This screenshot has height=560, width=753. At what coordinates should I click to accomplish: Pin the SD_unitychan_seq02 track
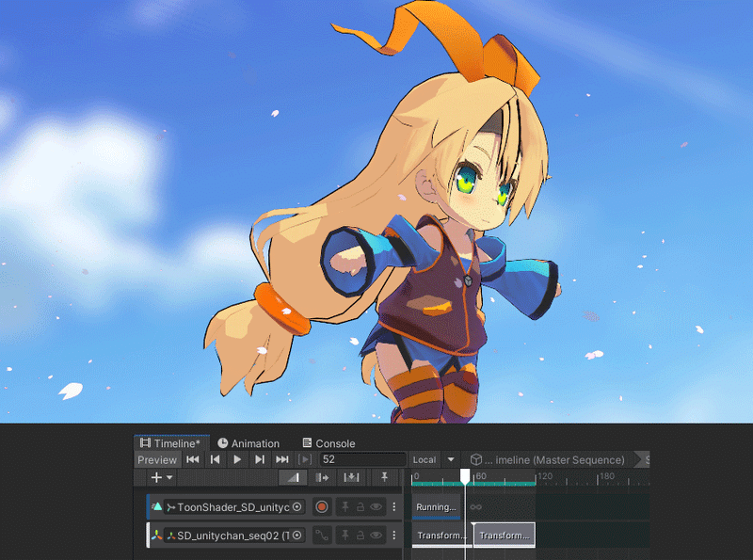[x=344, y=535]
